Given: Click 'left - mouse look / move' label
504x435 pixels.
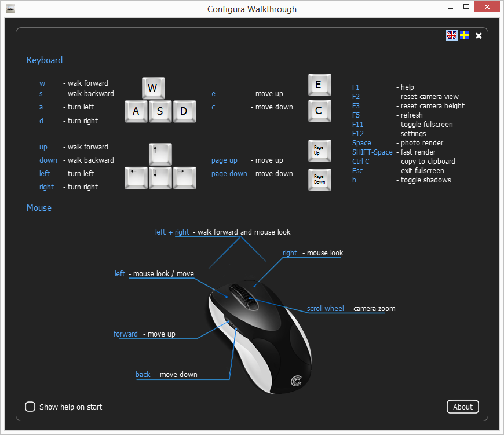Looking at the screenshot, I should 154,274.
